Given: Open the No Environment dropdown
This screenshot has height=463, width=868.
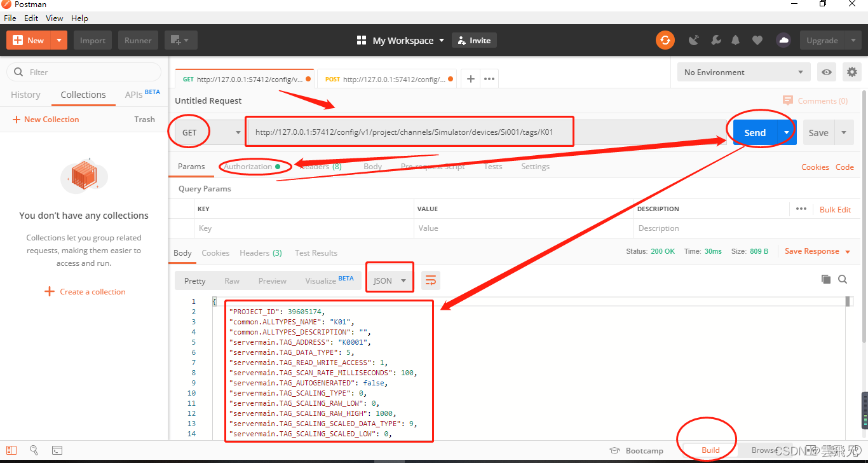Looking at the screenshot, I should point(743,73).
